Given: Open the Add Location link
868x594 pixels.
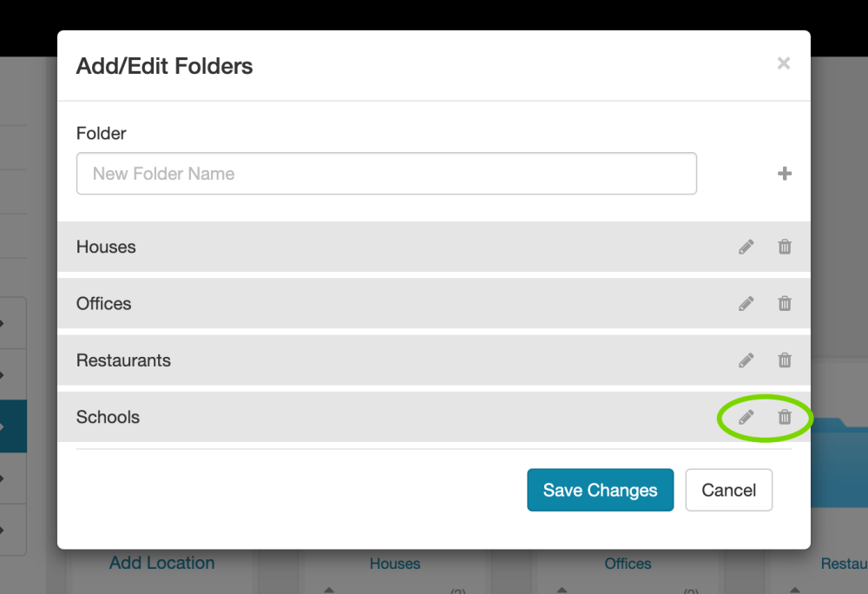Looking at the screenshot, I should [x=162, y=563].
